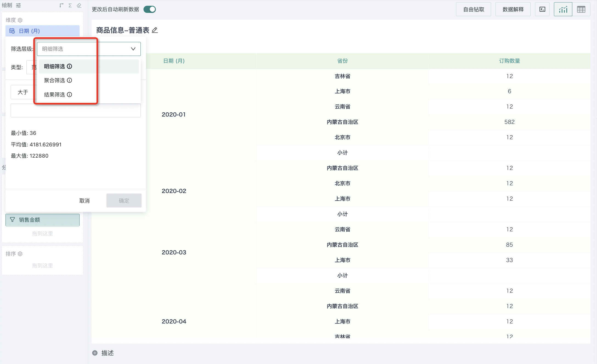Viewport: 597px width, 364px height.
Task: Click the row-column swap arrow icon
Action: point(61,5)
